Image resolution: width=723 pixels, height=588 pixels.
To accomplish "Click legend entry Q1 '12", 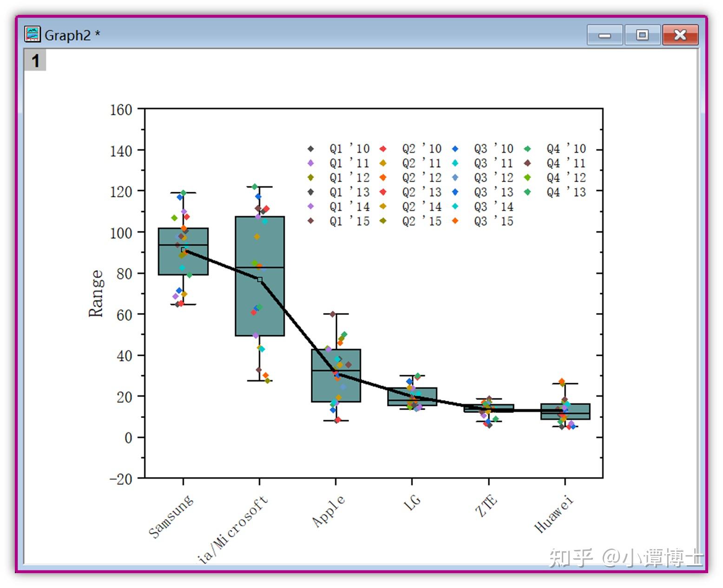I will 339,177.
